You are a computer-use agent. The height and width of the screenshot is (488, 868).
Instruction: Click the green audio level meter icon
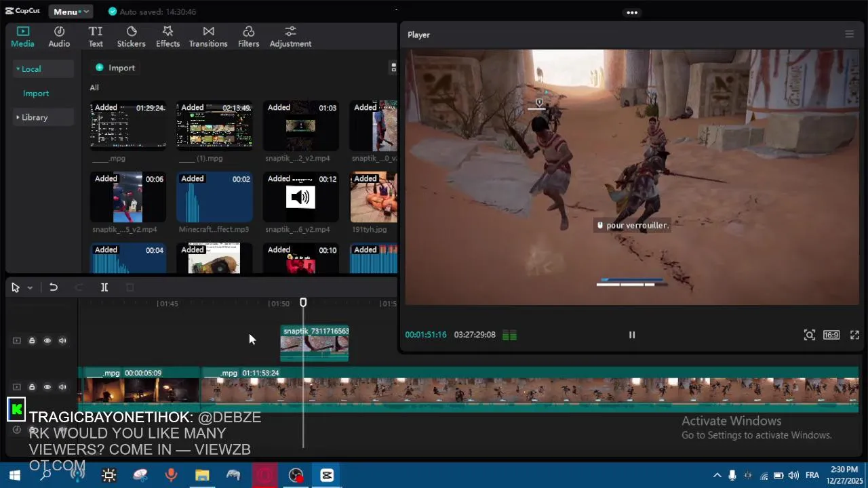(x=509, y=335)
